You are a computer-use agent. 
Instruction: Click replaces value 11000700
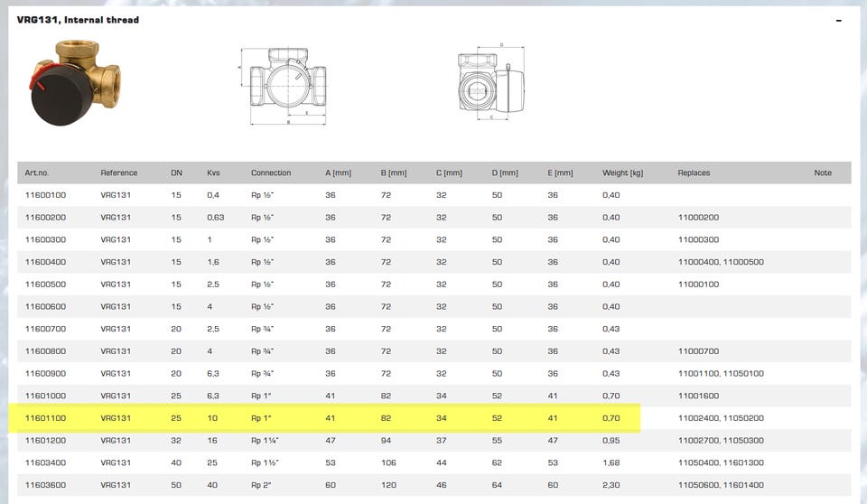[x=698, y=351]
